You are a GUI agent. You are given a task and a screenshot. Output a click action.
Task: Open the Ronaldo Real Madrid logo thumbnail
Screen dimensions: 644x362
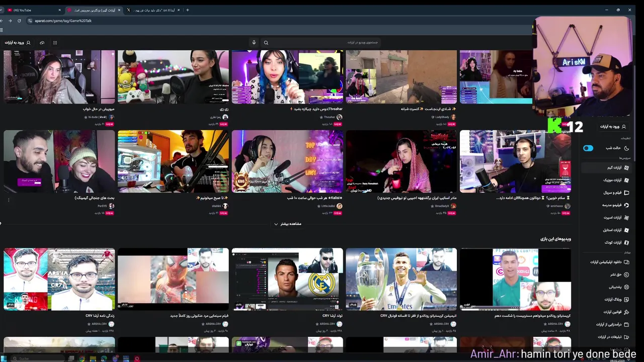(287, 279)
